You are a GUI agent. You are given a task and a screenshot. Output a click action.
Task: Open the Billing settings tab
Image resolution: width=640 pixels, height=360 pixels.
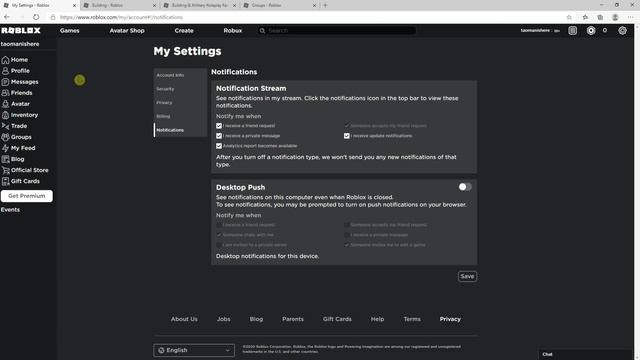click(x=163, y=116)
